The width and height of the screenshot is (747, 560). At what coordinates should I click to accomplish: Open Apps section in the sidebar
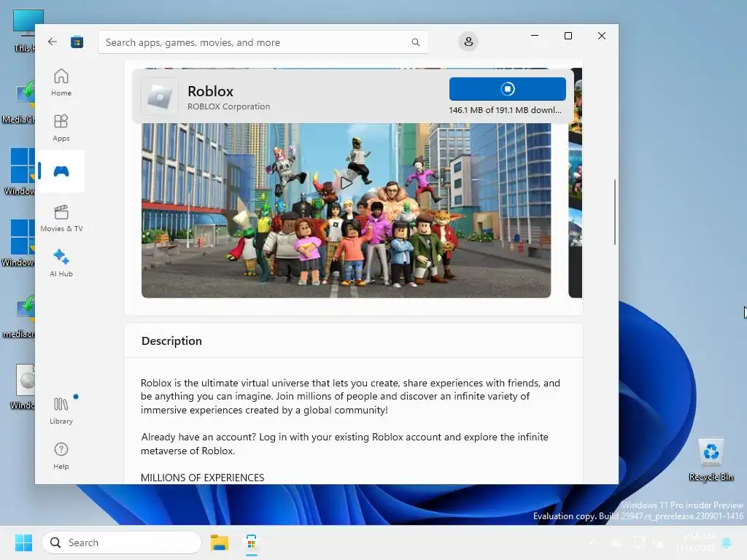pos(61,128)
